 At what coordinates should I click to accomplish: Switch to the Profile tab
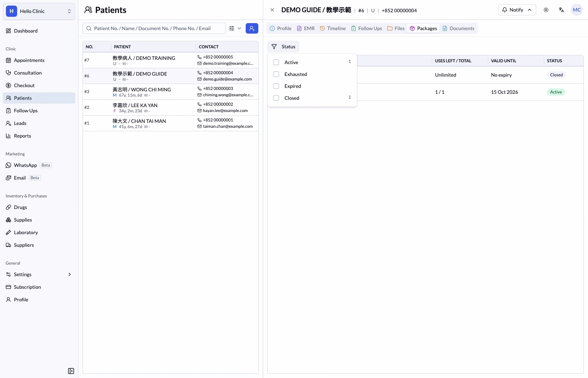point(281,28)
